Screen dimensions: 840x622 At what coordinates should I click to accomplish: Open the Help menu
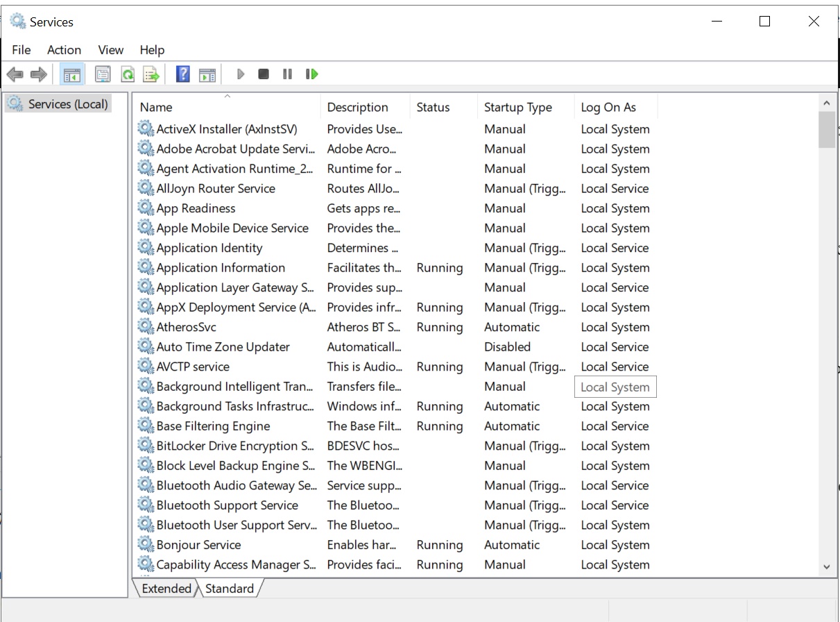(152, 50)
